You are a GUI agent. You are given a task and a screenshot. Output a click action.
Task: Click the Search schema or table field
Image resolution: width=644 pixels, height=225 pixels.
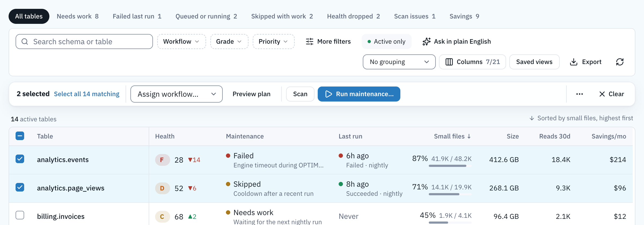pos(84,42)
